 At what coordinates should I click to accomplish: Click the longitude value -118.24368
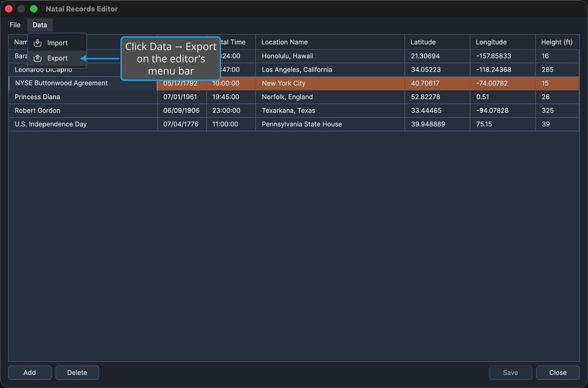click(503, 70)
